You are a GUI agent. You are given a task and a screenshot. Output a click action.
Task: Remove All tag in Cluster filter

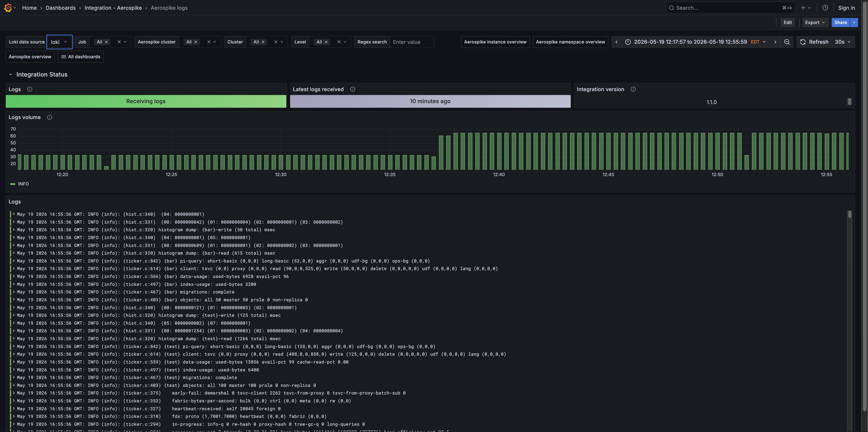point(263,42)
